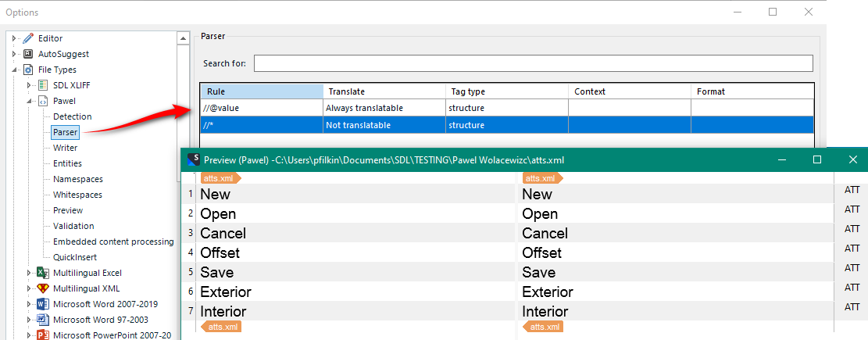This screenshot has width=868, height=340.
Task: Click the SDL XLIFF file icon
Action: point(43,85)
